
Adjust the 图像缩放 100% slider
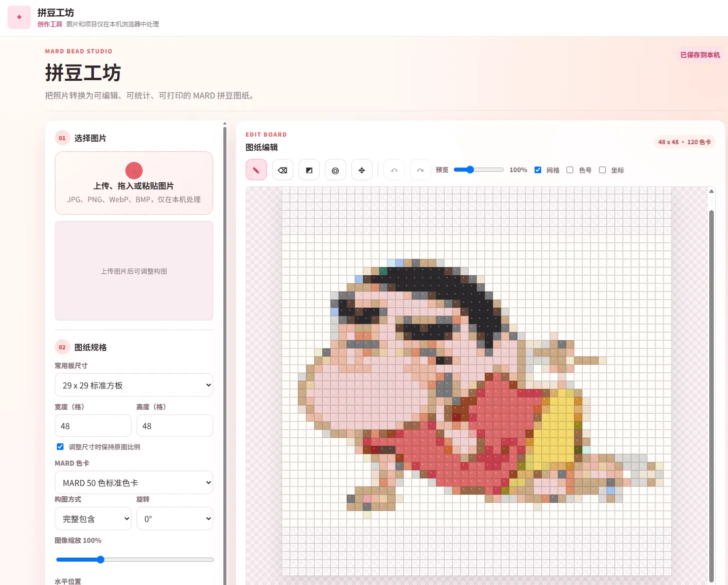tap(135, 560)
